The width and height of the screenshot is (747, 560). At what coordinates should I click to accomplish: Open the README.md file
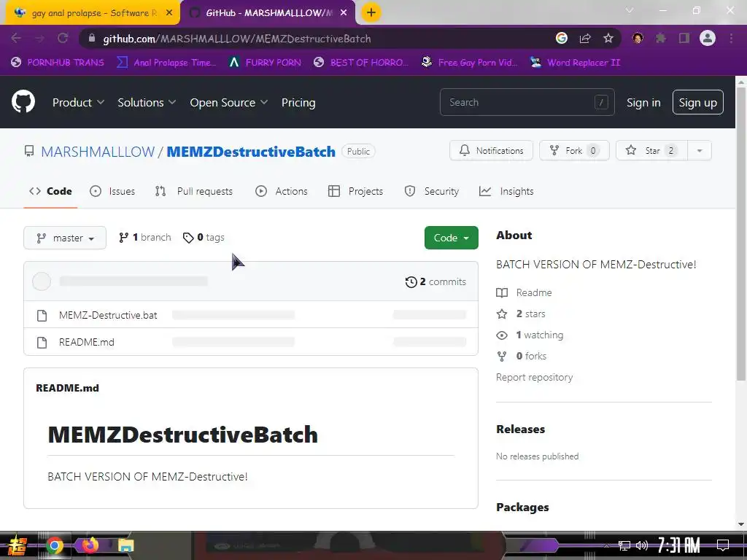pos(87,343)
